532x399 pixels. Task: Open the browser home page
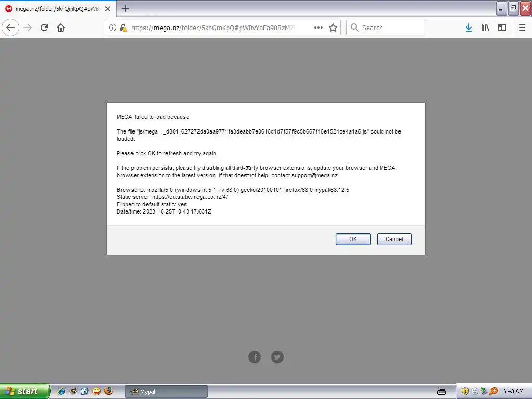tap(61, 28)
